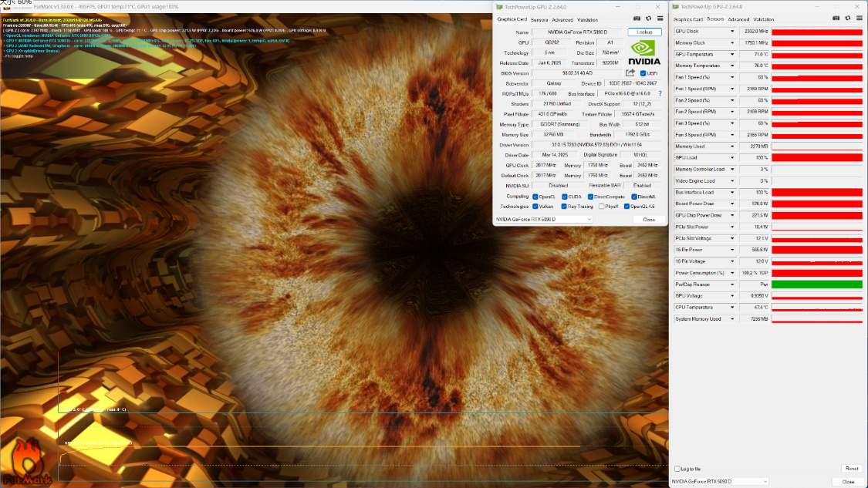
Task: Open the 16-Pin Power sensor dropdown
Action: pyautogui.click(x=732, y=250)
